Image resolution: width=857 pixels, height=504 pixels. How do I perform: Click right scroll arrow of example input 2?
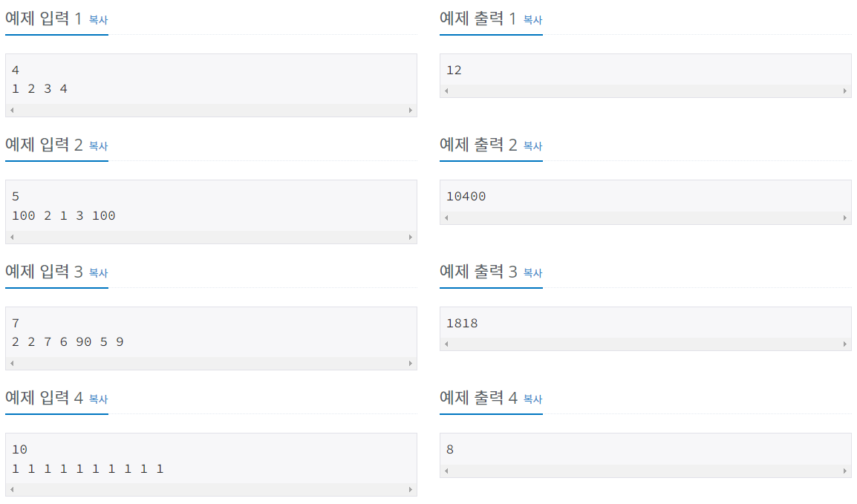[x=411, y=237]
